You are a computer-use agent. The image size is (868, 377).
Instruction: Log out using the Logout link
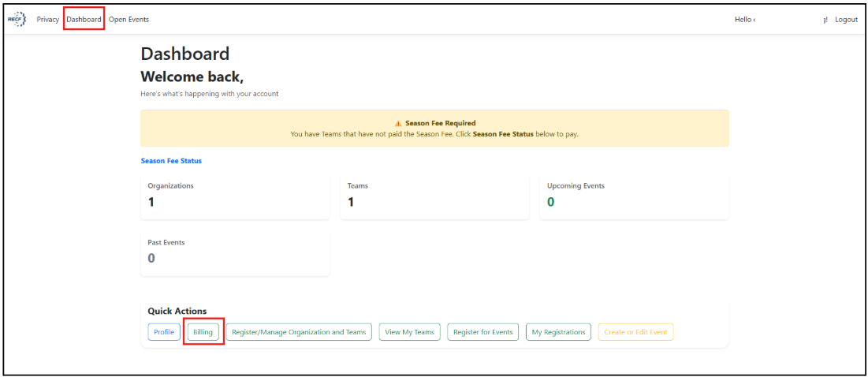point(847,20)
